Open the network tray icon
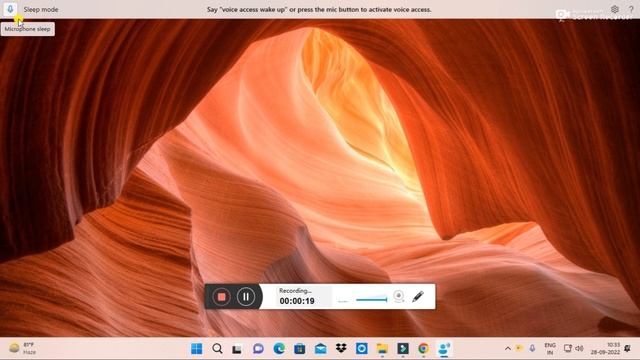Screen dimensions: 640x360 click(x=568, y=349)
